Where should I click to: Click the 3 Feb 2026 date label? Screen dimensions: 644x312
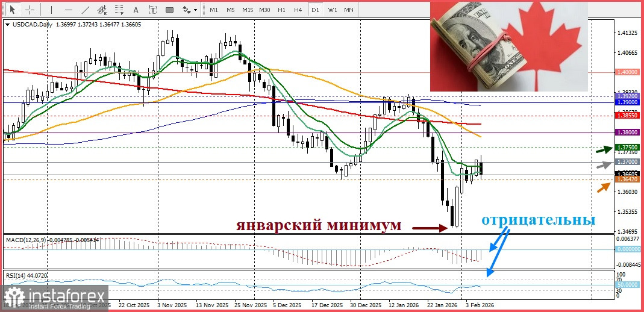coord(481,306)
